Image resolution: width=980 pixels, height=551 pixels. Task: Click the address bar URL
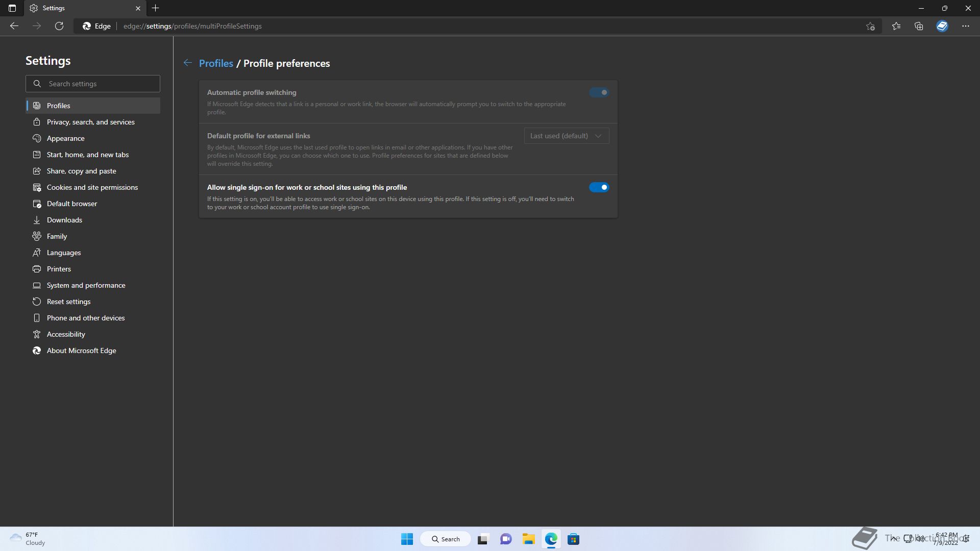(x=192, y=26)
